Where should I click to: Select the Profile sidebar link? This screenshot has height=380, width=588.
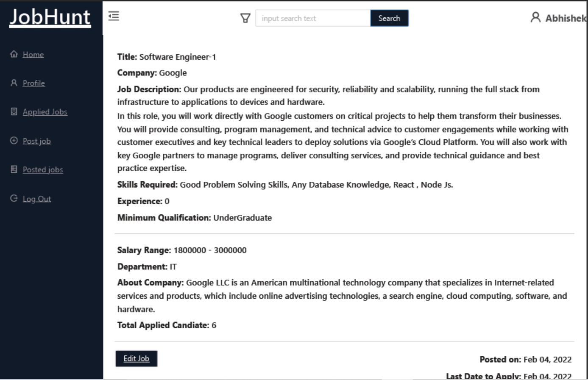pos(33,83)
